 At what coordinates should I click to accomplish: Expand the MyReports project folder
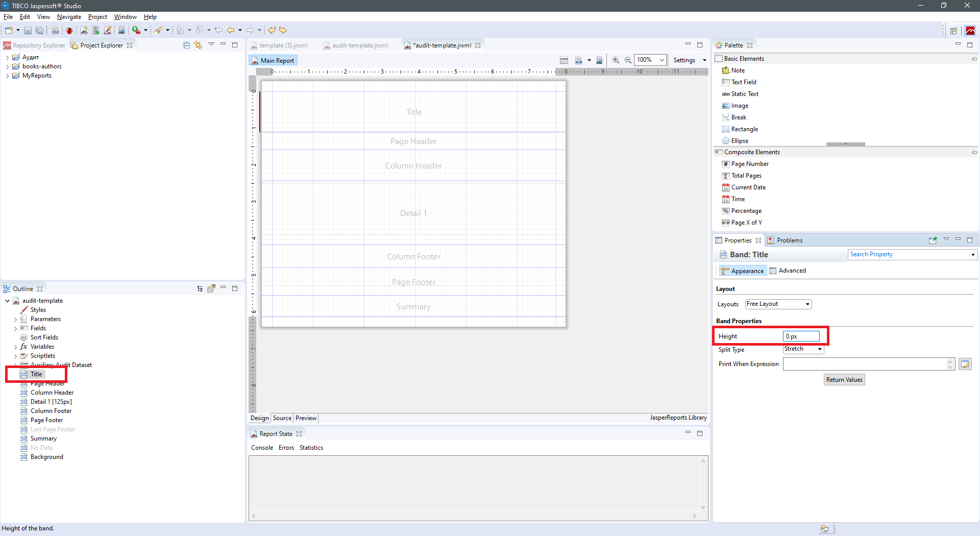7,76
